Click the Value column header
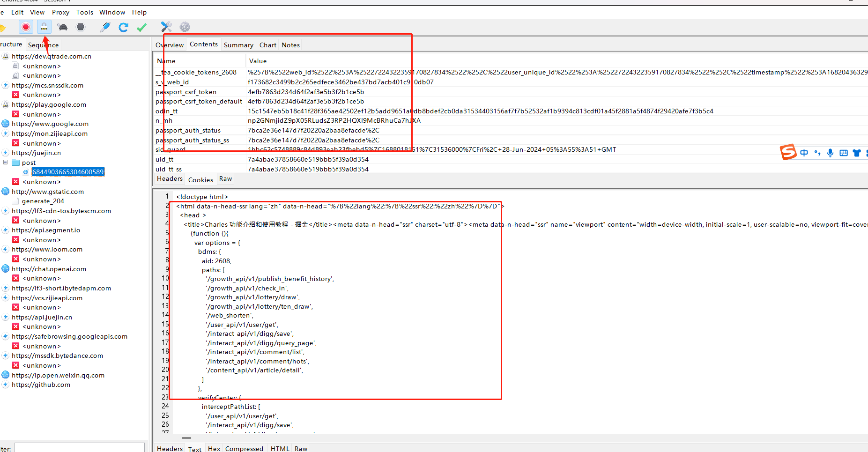868x452 pixels. [556, 61]
